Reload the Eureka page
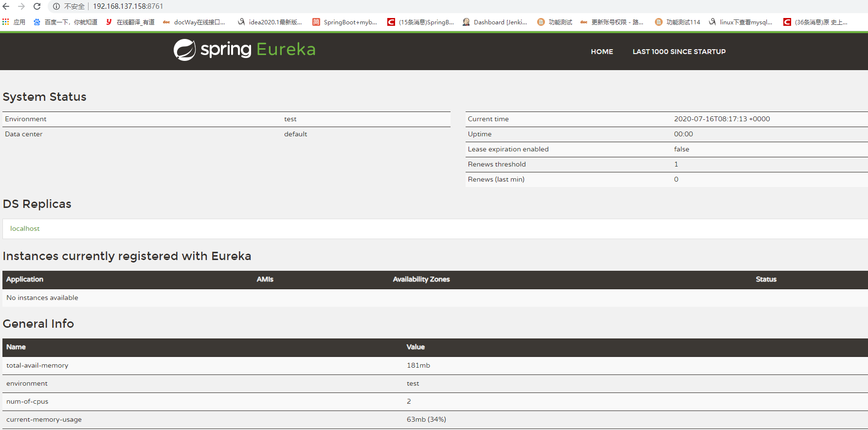Viewport: 868px width, 430px height. tap(37, 6)
